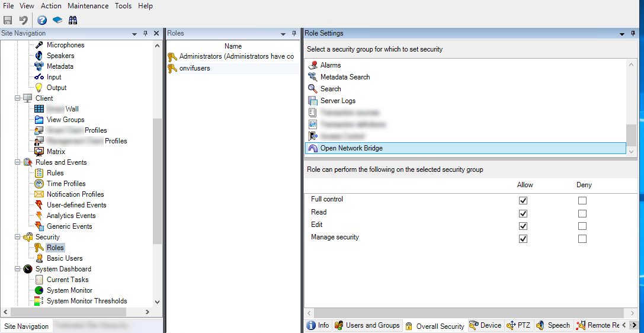Select Basic Users in navigation tree
The height and width of the screenshot is (333, 644).
pos(65,258)
